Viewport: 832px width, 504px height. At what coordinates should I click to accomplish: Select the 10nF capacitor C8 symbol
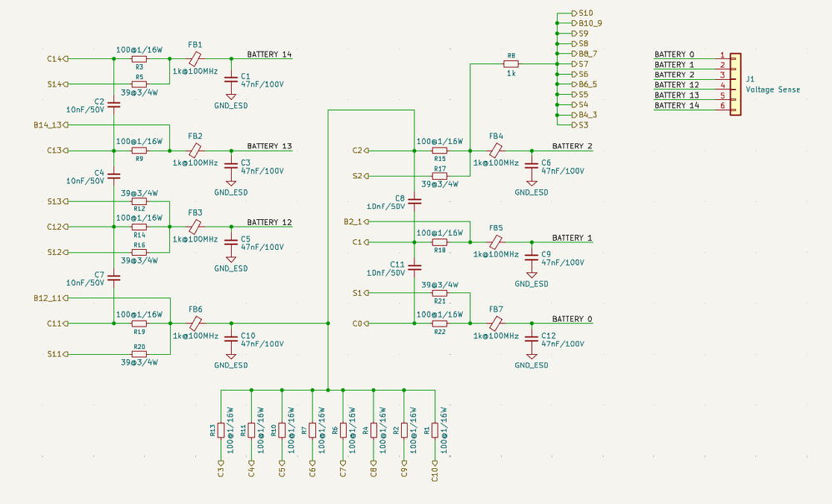point(414,202)
